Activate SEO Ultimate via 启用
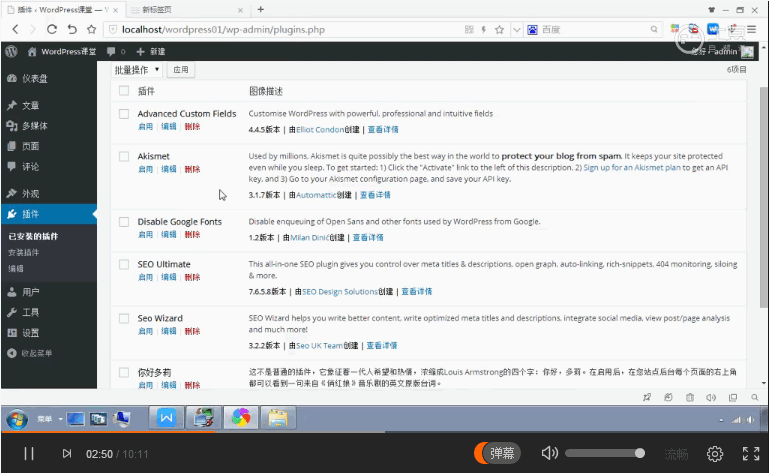Image resolution: width=769 pixels, height=473 pixels. [x=145, y=277]
